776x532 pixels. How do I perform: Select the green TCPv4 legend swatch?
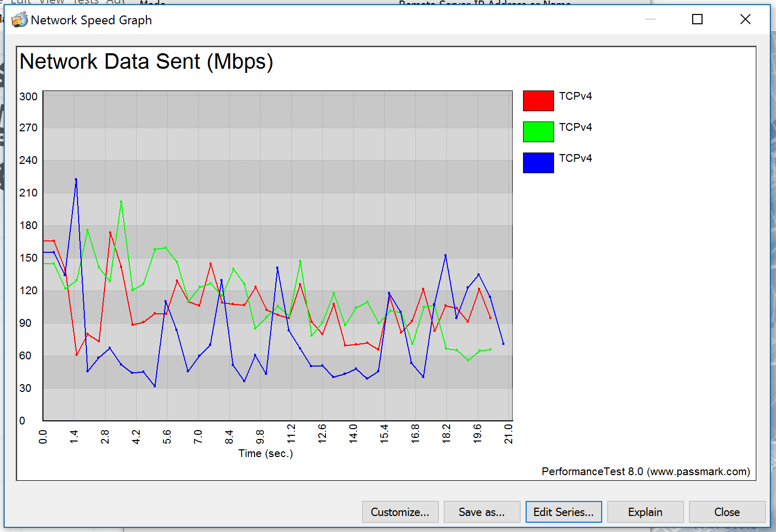pyautogui.click(x=538, y=132)
